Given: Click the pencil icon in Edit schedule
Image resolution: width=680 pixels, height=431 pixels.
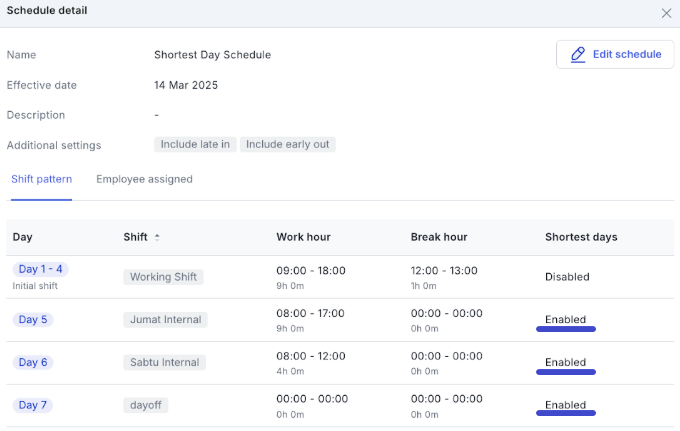Looking at the screenshot, I should tap(578, 55).
